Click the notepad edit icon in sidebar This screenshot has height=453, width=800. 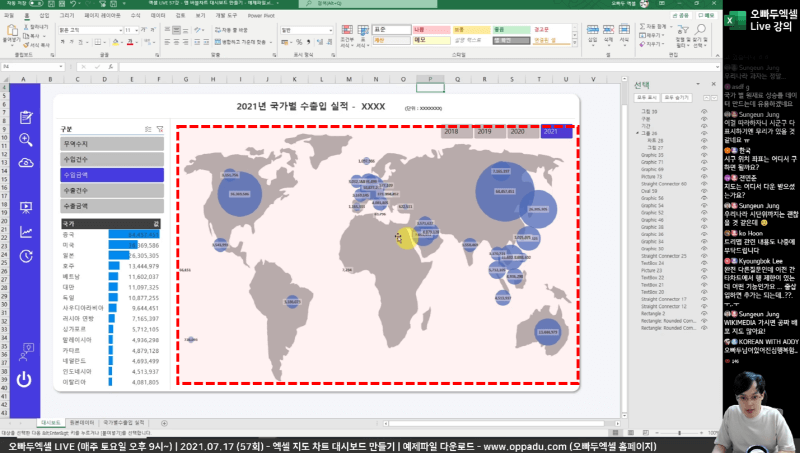(26, 117)
